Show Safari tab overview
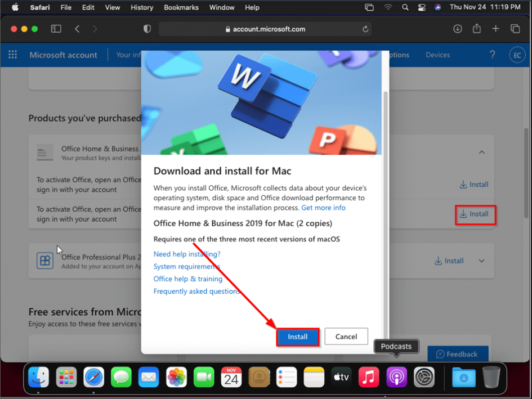The height and width of the screenshot is (399, 532). pos(515,29)
